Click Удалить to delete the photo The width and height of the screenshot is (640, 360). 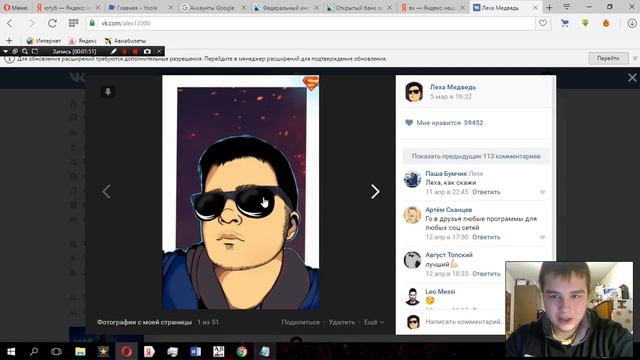(342, 322)
